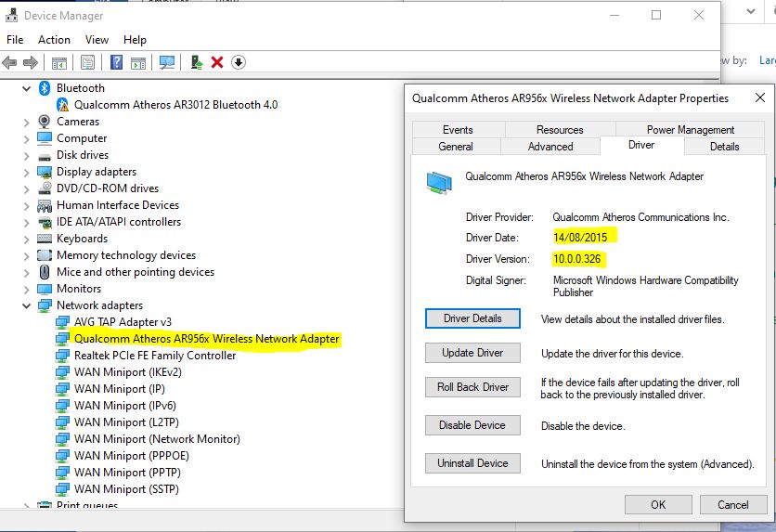Click the AVG TAP Adapter v3 icon
Screen dimensions: 776x532
click(x=62, y=322)
